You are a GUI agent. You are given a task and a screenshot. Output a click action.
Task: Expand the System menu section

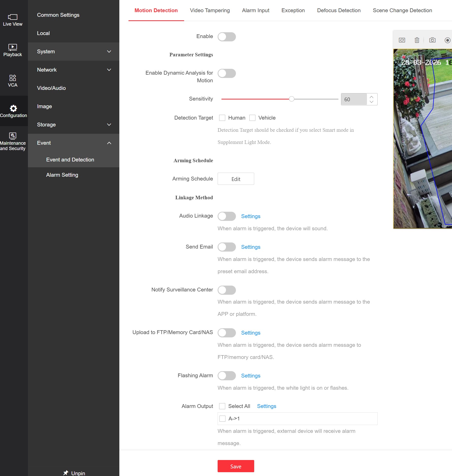tap(73, 52)
